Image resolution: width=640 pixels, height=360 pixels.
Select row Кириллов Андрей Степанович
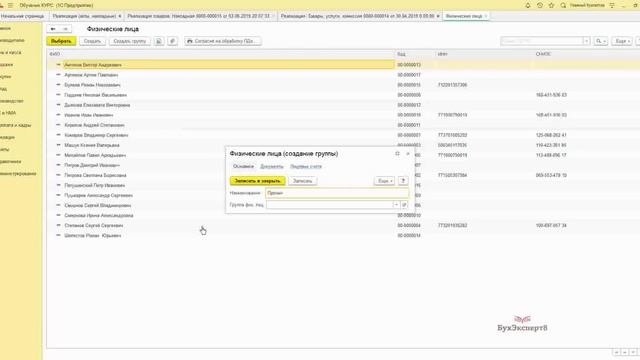pyautogui.click(x=343, y=125)
